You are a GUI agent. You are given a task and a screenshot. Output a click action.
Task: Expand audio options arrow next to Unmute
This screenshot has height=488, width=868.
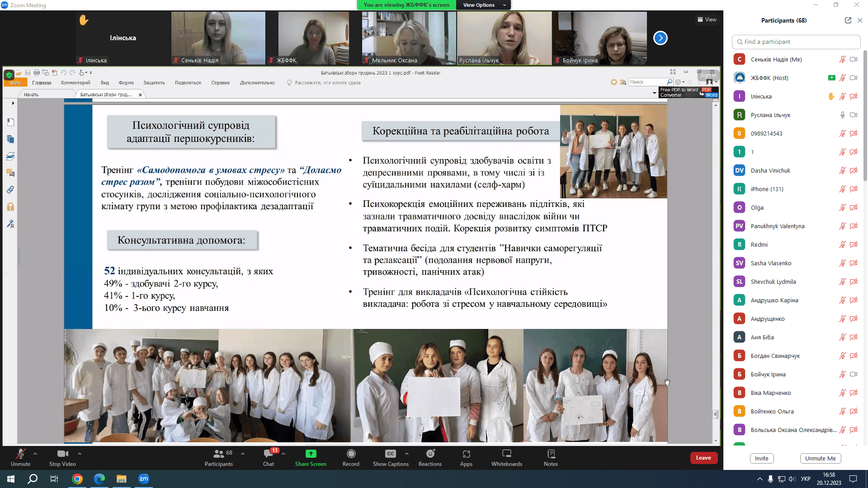tap(35, 453)
